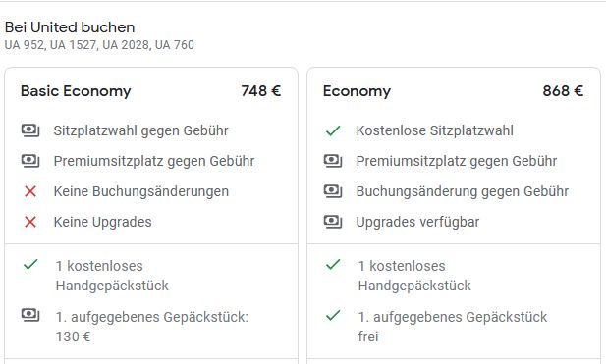Click the fee icon beside Upgrades verfügbar

tap(333, 222)
